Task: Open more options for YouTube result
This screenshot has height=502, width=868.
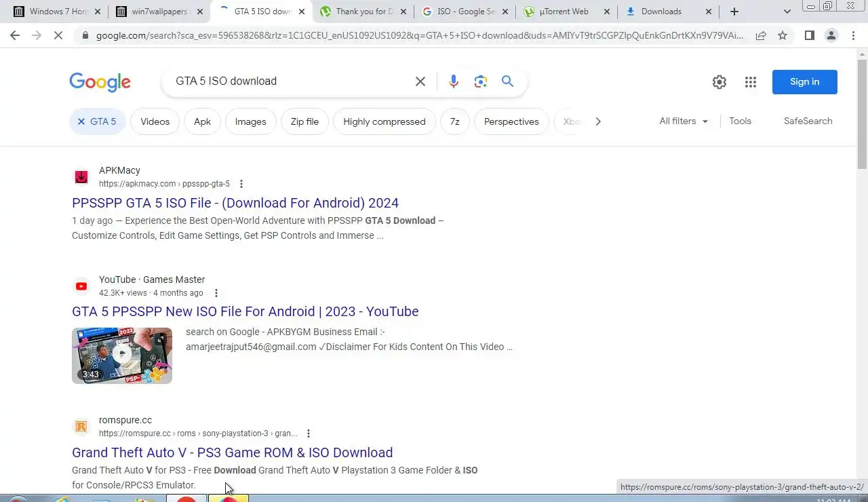Action: click(x=216, y=293)
